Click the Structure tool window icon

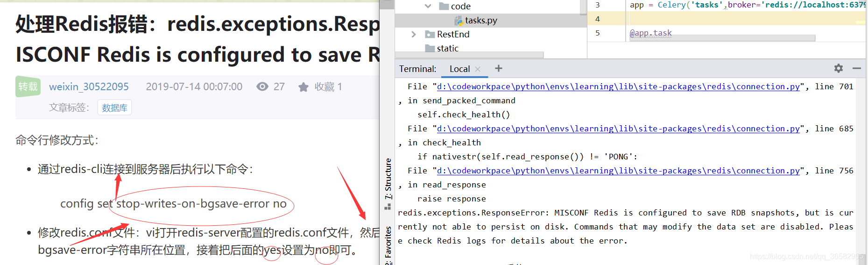388,206
